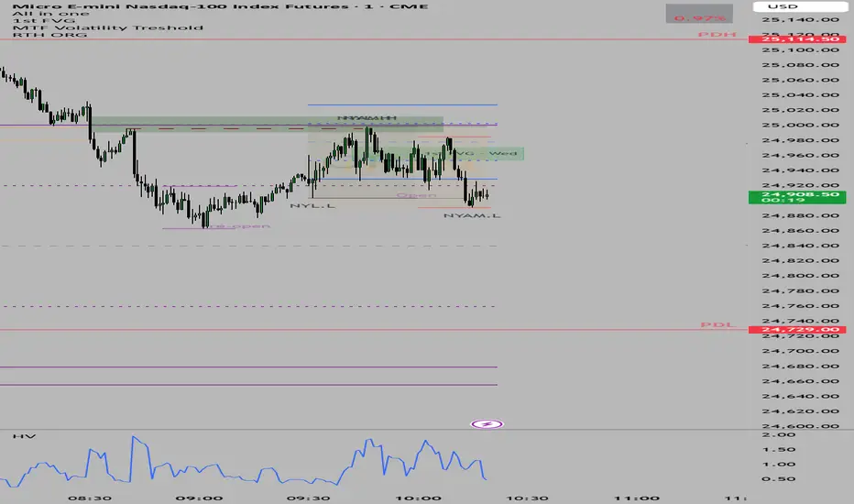Click the 24,800.00 price scale value

click(x=800, y=276)
